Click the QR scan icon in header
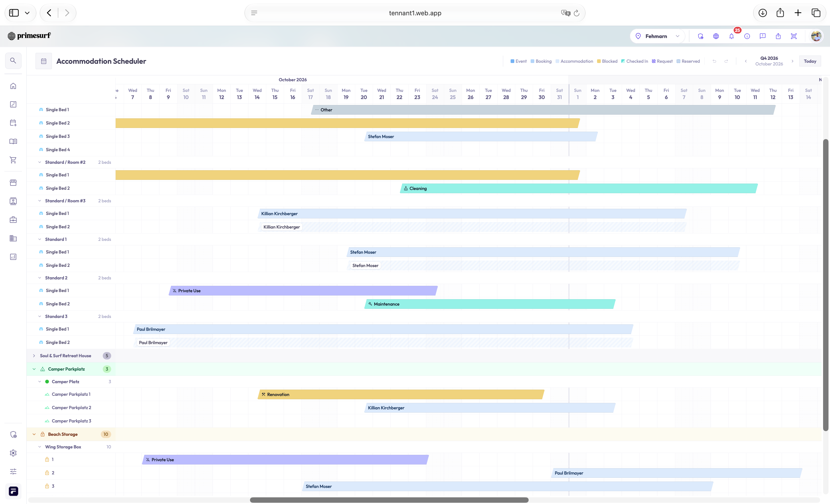This screenshot has width=830, height=504. (794, 36)
